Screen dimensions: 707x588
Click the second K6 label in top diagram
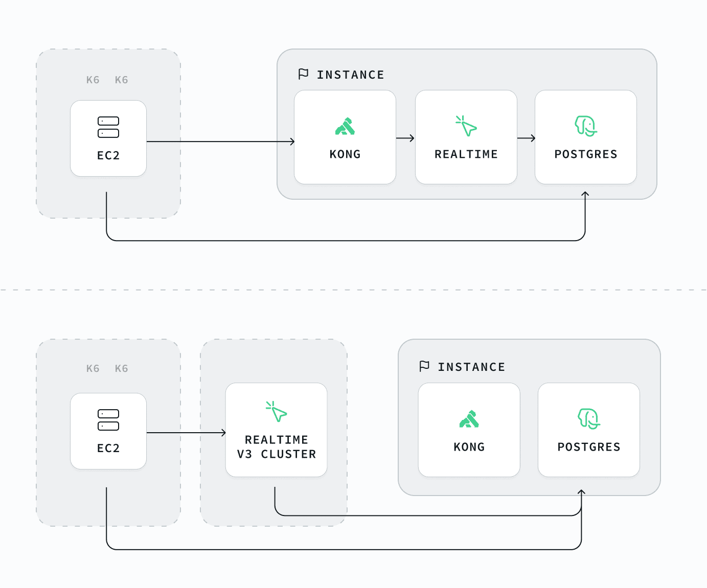(x=122, y=80)
